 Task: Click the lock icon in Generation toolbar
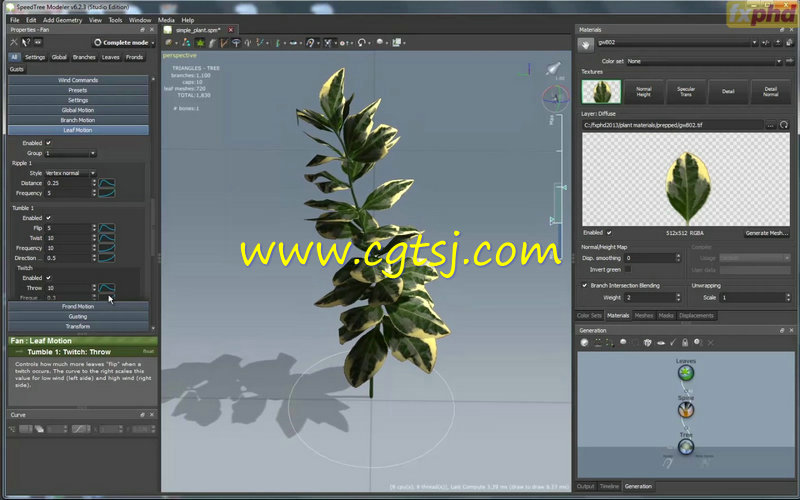pyautogui.click(x=685, y=342)
